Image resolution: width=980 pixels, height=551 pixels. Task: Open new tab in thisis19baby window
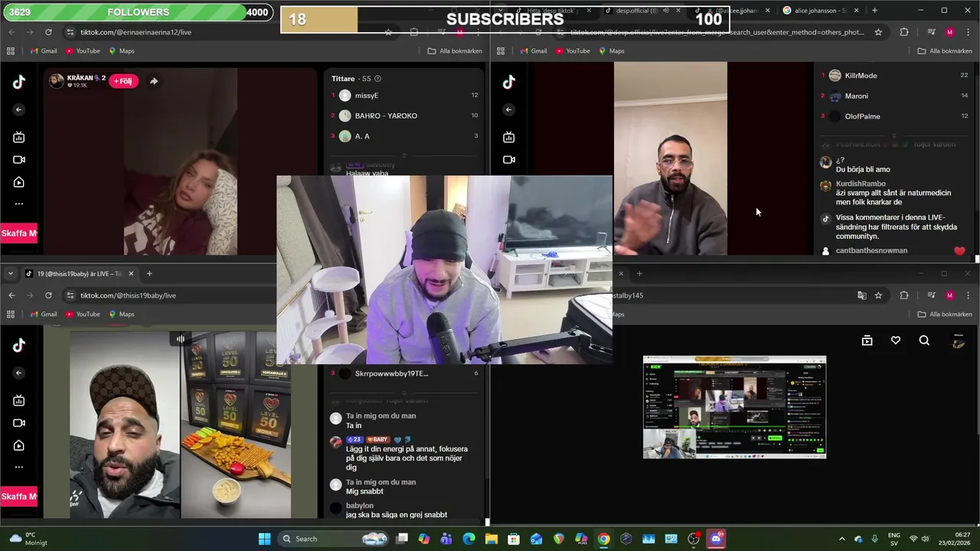[x=149, y=274]
